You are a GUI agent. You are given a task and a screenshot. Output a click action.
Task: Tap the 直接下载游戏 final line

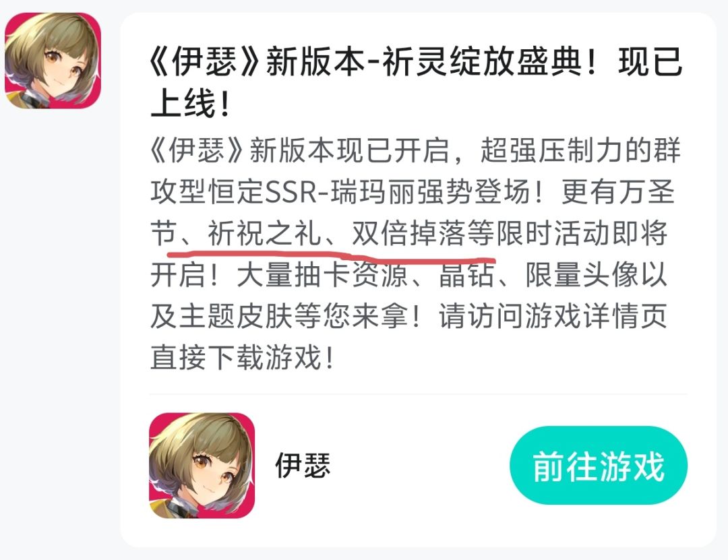coord(241,357)
